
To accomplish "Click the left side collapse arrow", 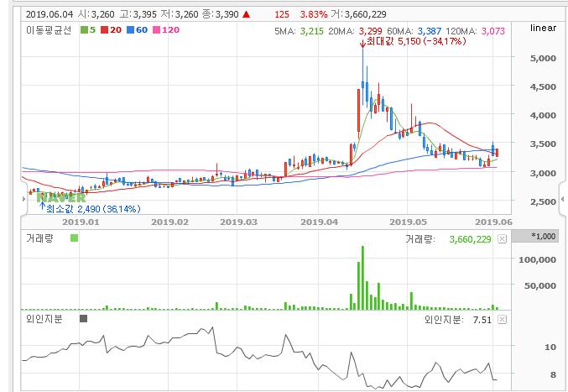I will [x=23, y=199].
